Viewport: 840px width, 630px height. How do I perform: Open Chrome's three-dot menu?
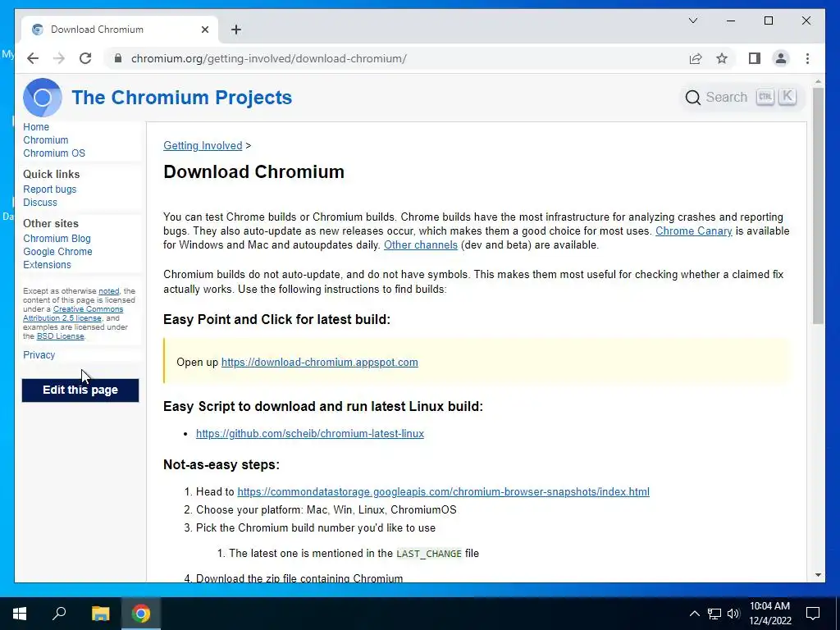807,58
